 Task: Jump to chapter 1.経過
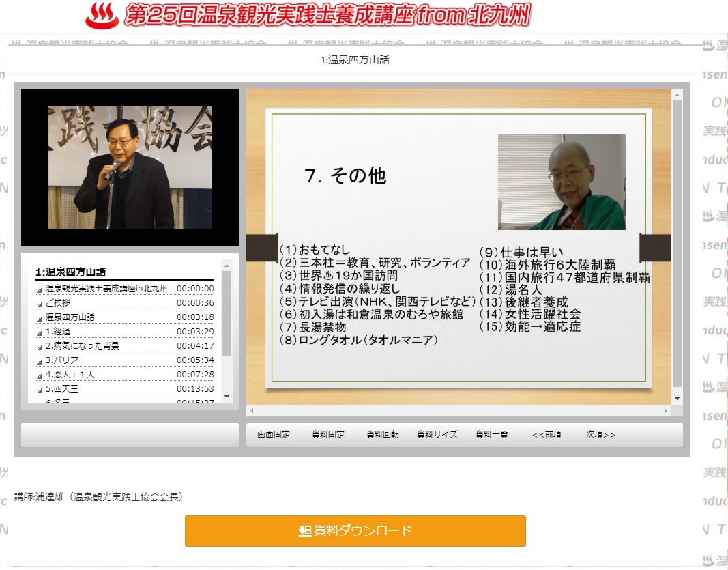[x=57, y=332]
